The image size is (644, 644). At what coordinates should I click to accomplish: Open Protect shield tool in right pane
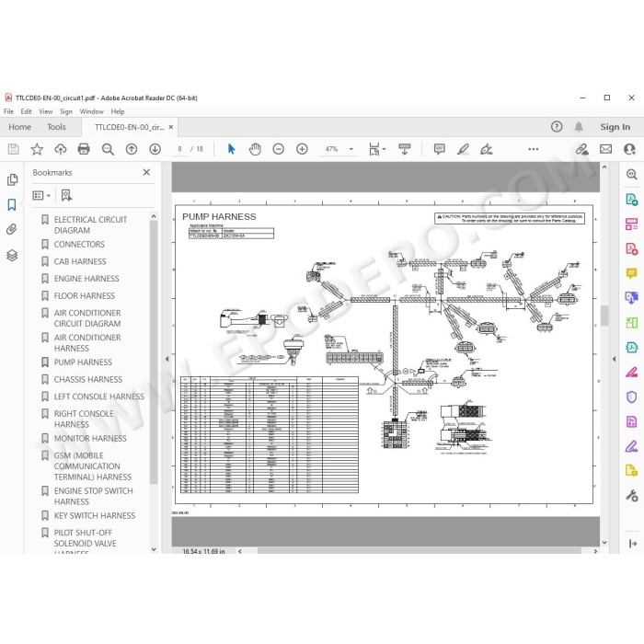[632, 397]
